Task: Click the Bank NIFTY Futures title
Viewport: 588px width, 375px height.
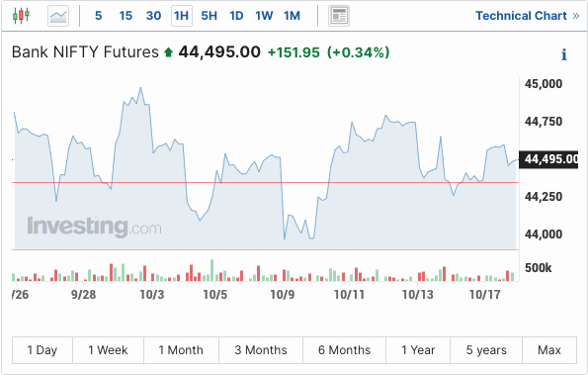Action: tap(86, 51)
